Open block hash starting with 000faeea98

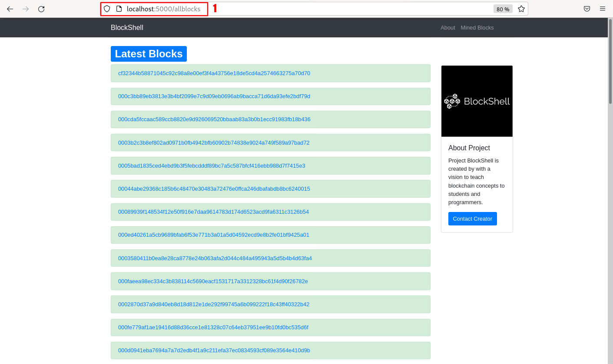(213, 281)
